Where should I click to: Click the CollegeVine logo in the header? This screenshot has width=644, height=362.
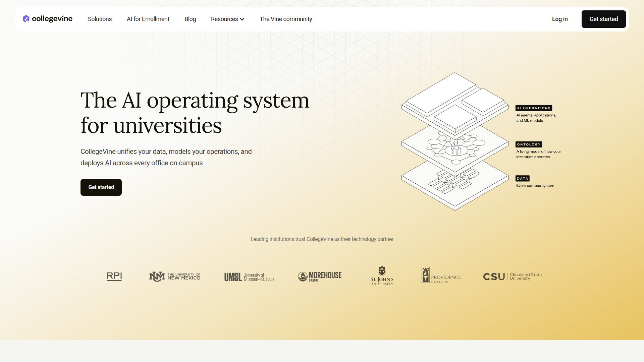tap(47, 19)
